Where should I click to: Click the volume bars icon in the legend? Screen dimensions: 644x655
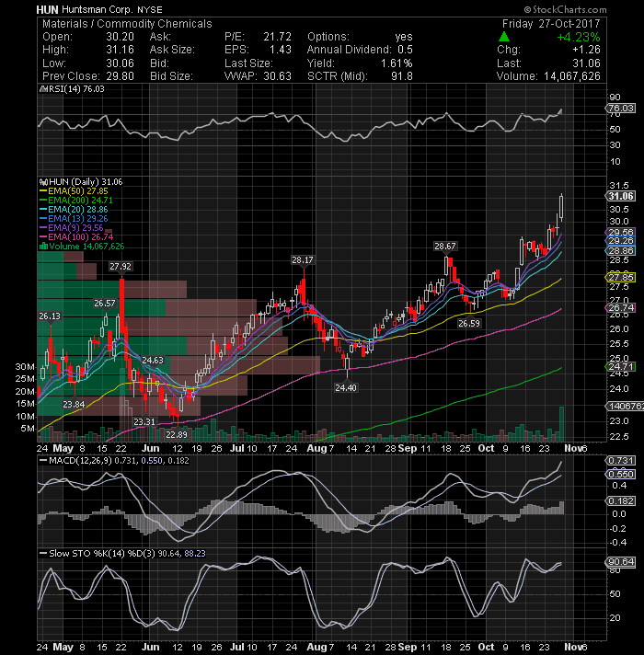(x=43, y=246)
